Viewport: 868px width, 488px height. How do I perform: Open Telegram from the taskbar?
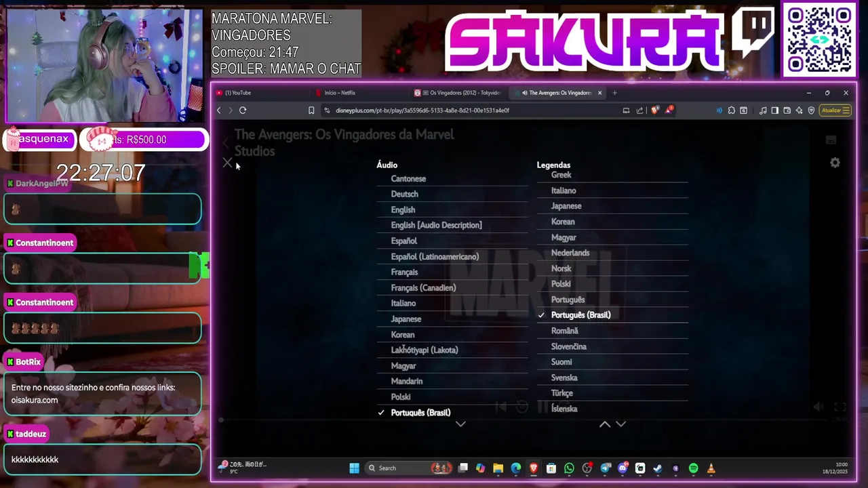coord(605,468)
